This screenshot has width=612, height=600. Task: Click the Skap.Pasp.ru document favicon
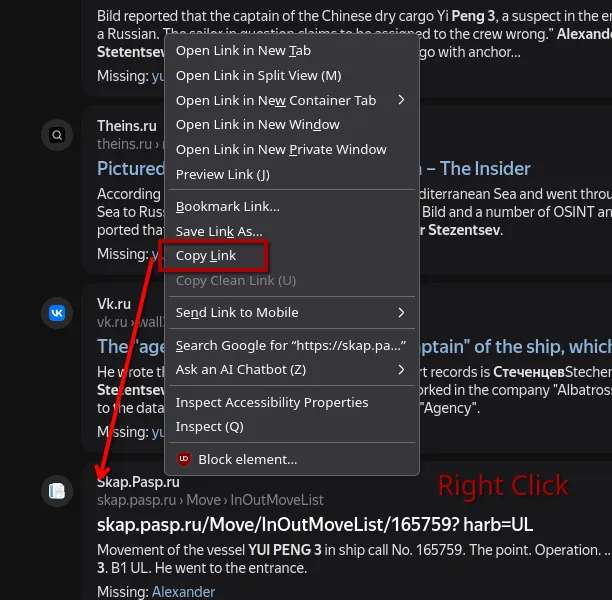(x=57, y=491)
